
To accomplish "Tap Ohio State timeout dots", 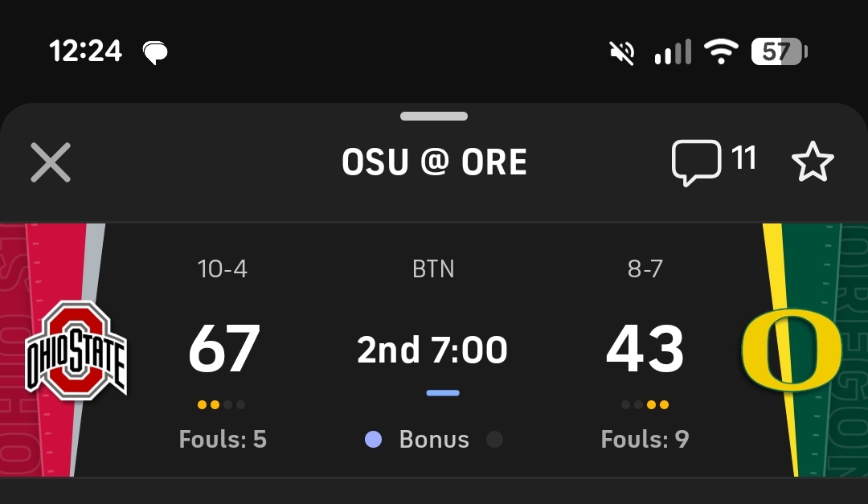I will (221, 405).
